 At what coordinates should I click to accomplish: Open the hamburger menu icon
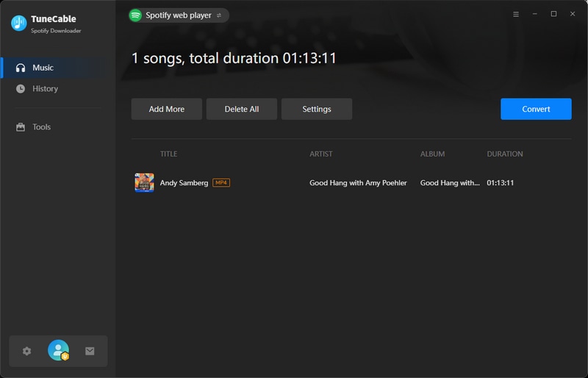pyautogui.click(x=516, y=14)
